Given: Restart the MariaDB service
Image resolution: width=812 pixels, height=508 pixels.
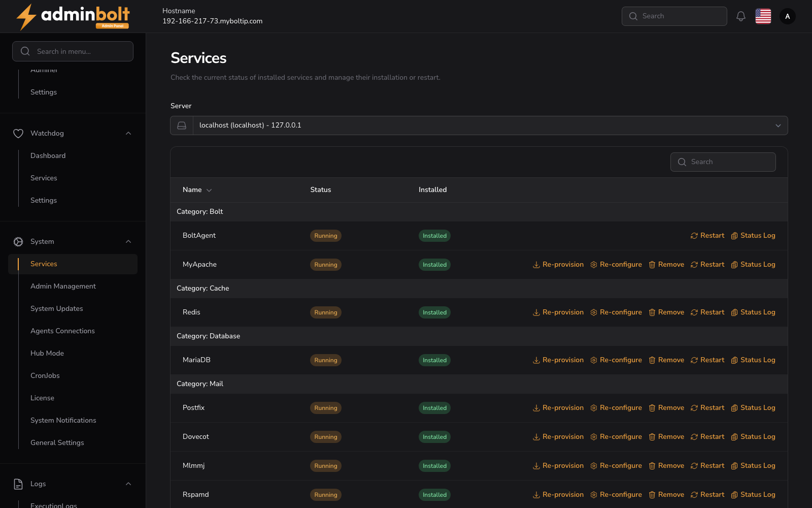Looking at the screenshot, I should click(x=707, y=360).
